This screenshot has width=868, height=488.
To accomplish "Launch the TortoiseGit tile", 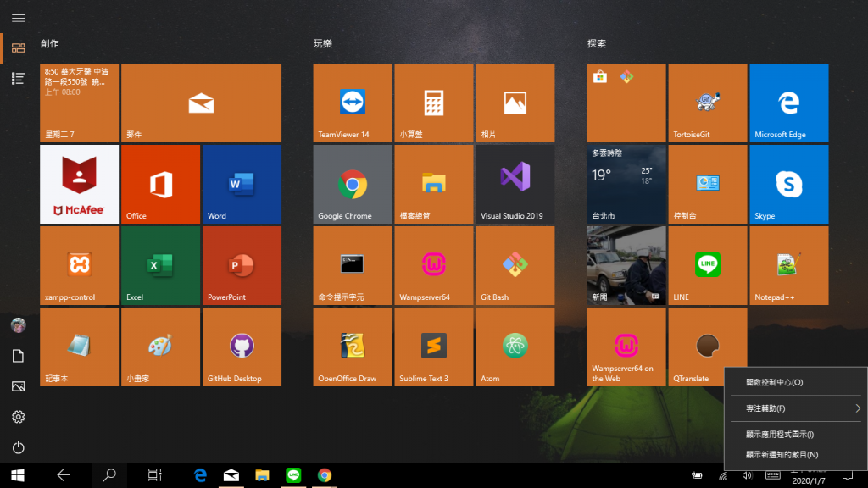I will [x=708, y=103].
